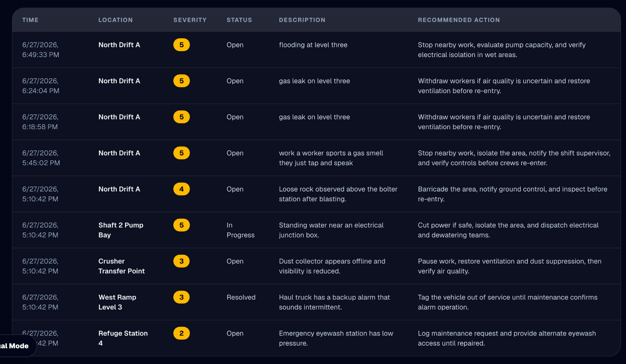Image resolution: width=626 pixels, height=364 pixels.
Task: Click the In Progress status cell
Action: tap(241, 230)
